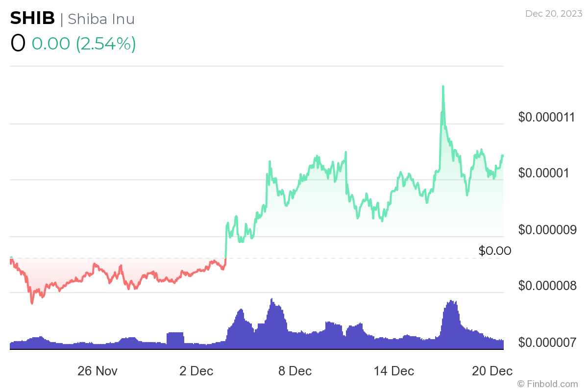
Task: Click the 2 Dec date label
Action: [196, 371]
